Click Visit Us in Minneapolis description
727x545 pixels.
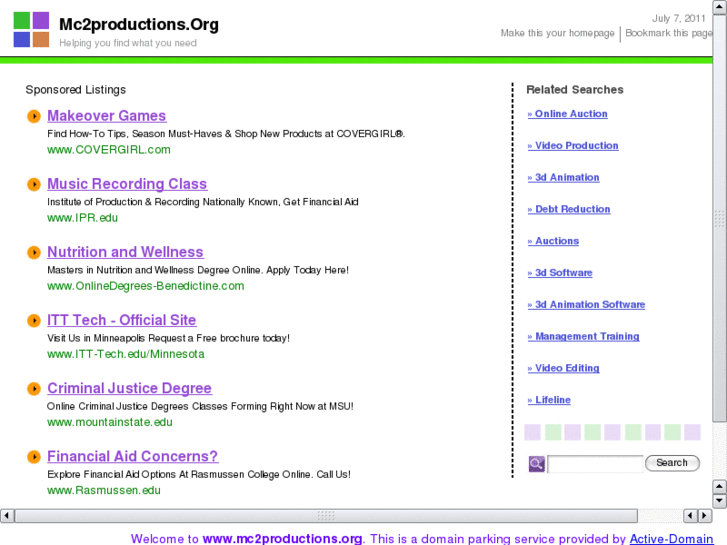[168, 339]
